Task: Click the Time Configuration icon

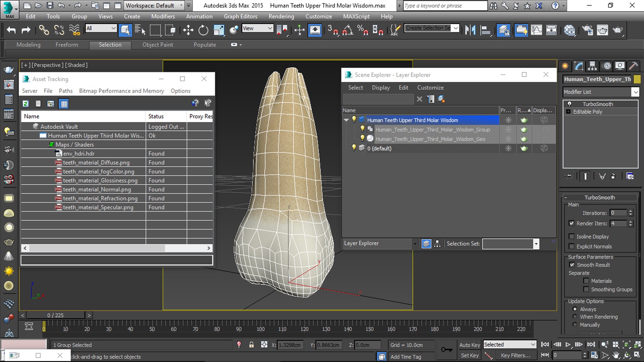Action: 594,355
